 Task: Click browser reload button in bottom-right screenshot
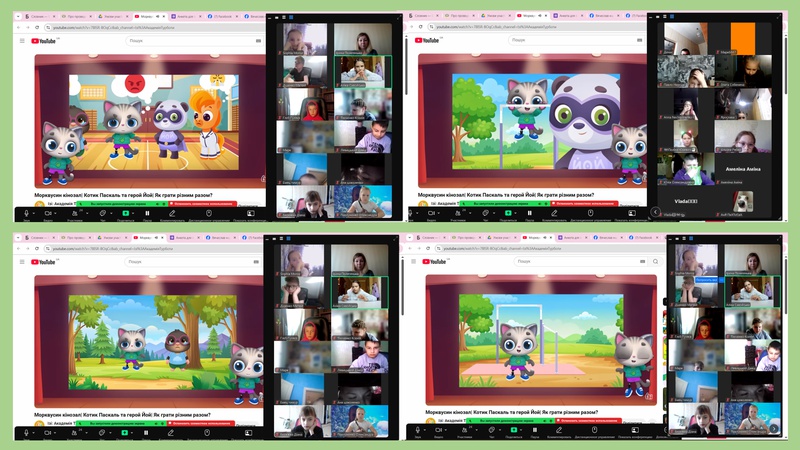tap(428, 248)
